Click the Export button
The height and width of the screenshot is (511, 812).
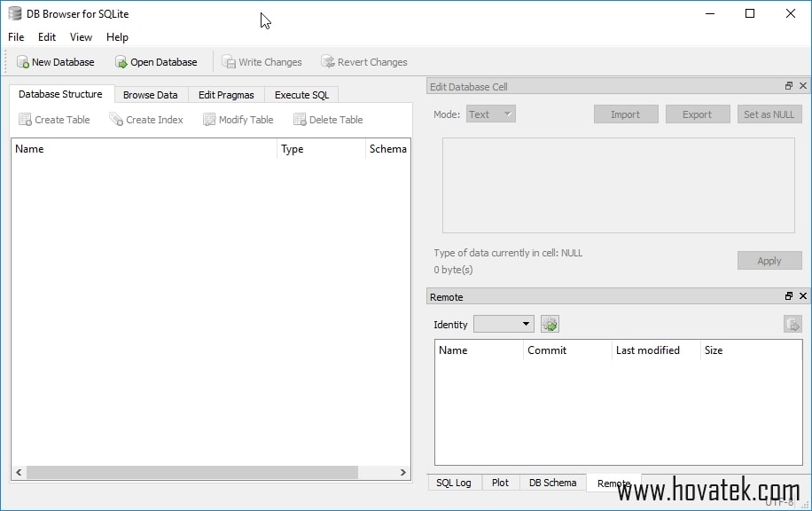[697, 114]
